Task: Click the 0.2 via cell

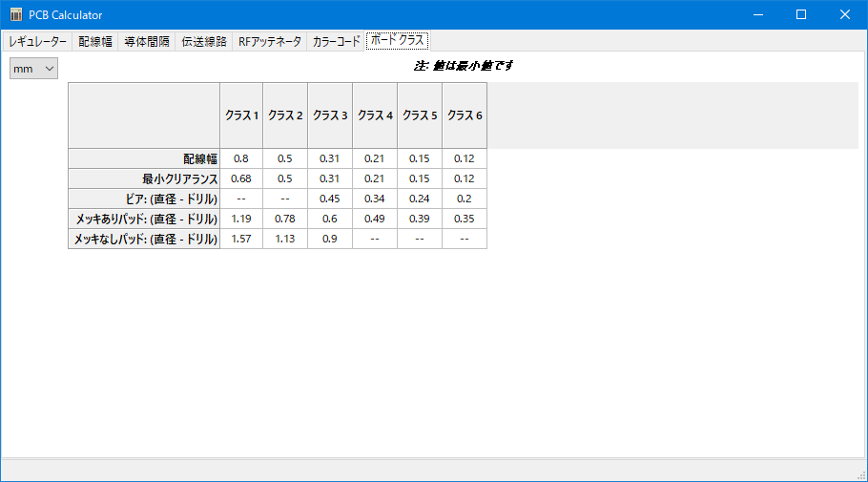Action: [x=465, y=199]
